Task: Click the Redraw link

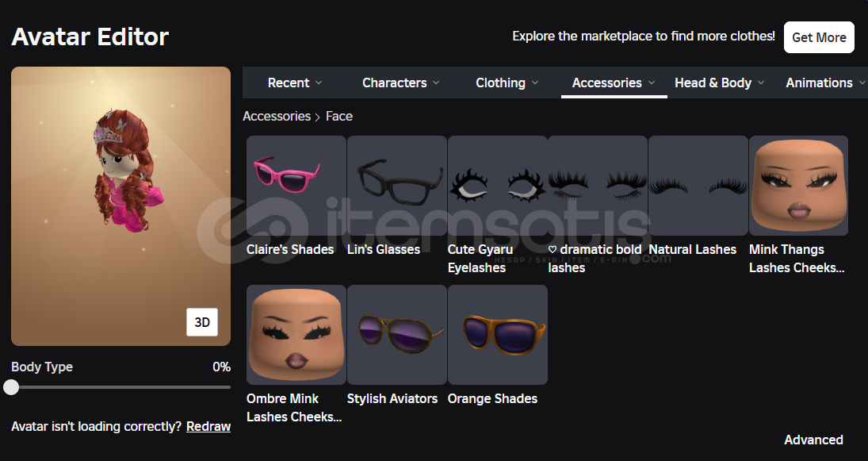Action: point(208,426)
